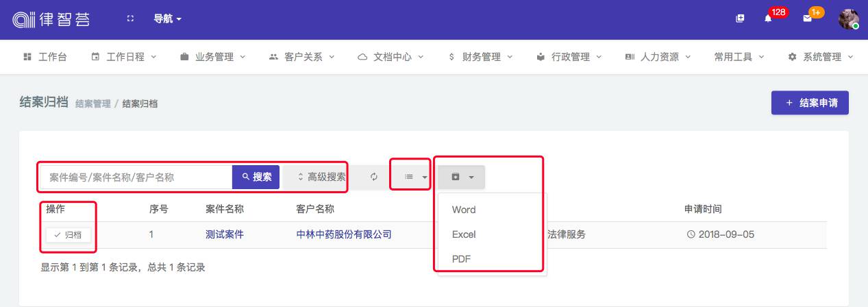Image resolution: width=868 pixels, height=307 pixels.
Task: Open the 测试案件 case link
Action: pos(225,234)
